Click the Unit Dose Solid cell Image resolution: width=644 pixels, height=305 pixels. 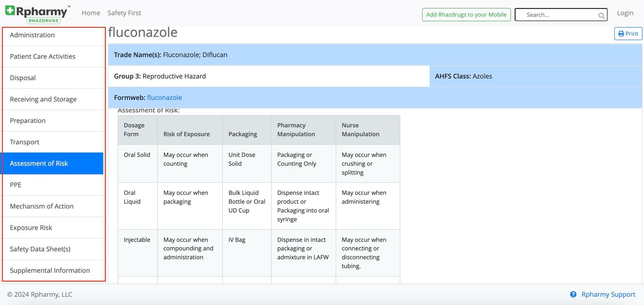point(247,164)
